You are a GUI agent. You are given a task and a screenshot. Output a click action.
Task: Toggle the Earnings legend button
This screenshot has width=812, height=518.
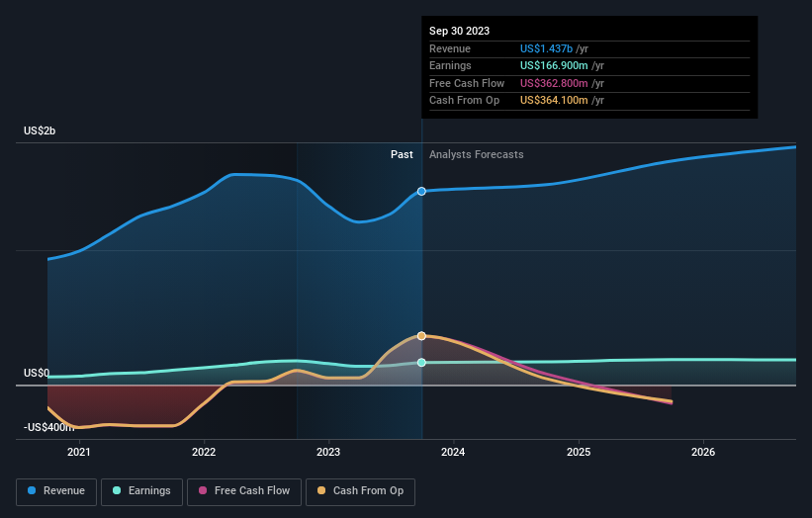point(141,491)
